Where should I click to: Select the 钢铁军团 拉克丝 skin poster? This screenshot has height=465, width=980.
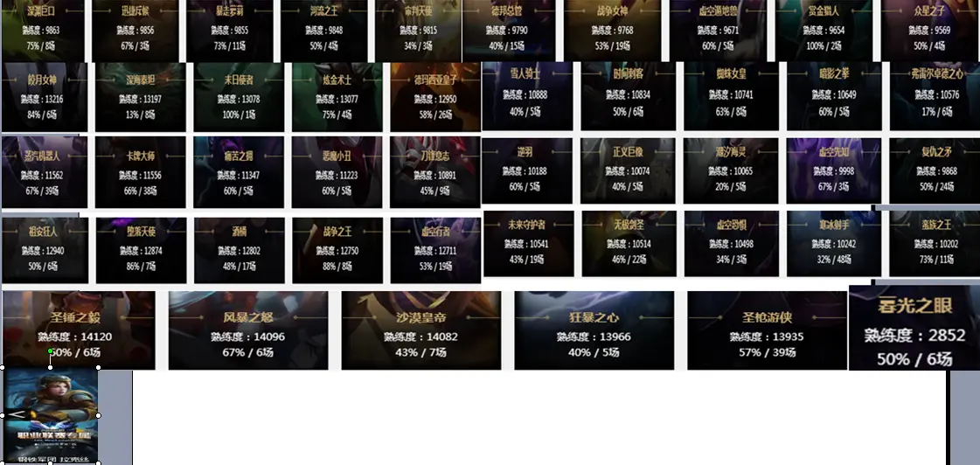pyautogui.click(x=50, y=416)
